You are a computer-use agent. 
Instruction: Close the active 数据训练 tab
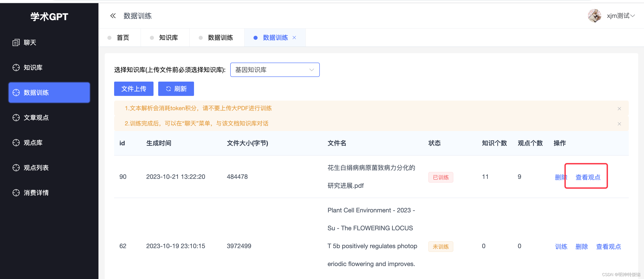pos(294,38)
